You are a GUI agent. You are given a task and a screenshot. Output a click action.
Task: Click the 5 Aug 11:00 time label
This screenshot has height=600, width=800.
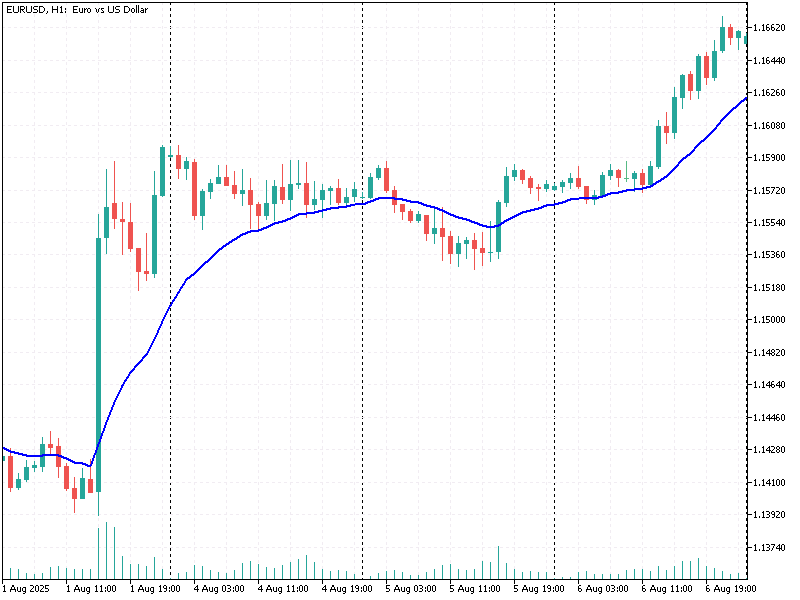475,589
